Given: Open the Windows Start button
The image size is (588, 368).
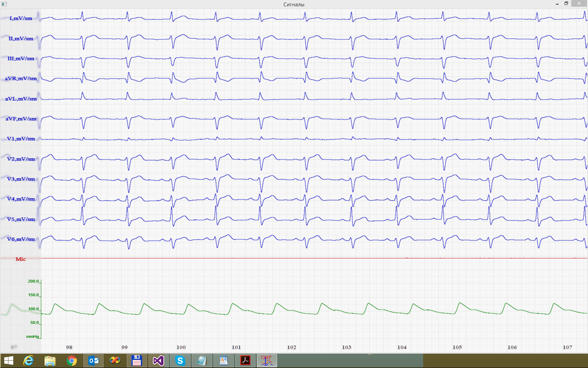Looking at the screenshot, I should click(x=8, y=361).
